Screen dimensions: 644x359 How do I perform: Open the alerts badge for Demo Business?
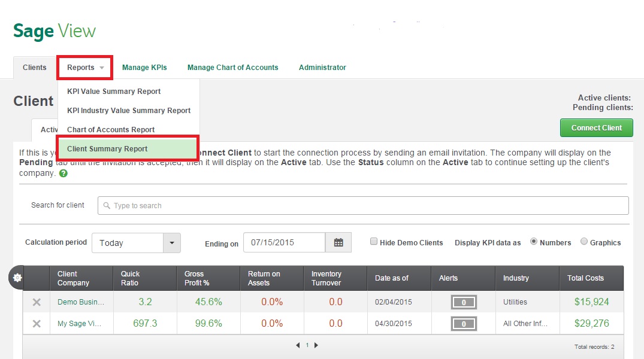point(463,302)
